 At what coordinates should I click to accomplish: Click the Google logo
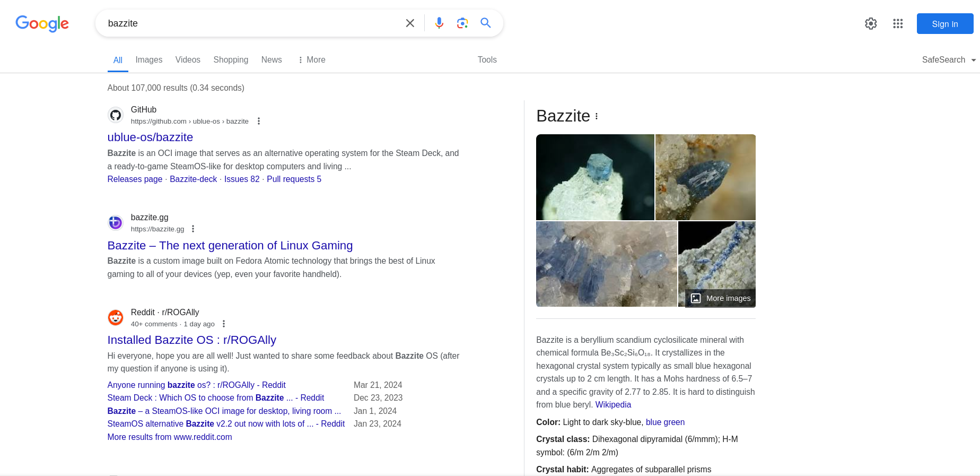[42, 23]
